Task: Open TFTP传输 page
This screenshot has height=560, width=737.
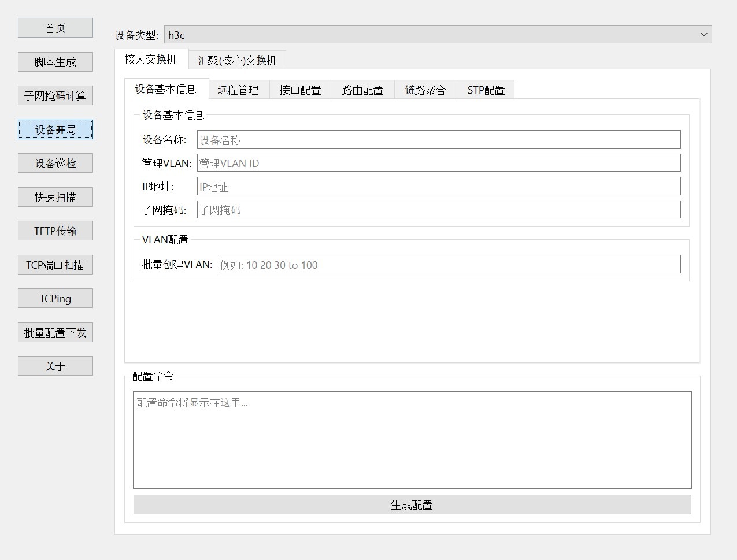Action: (x=55, y=231)
